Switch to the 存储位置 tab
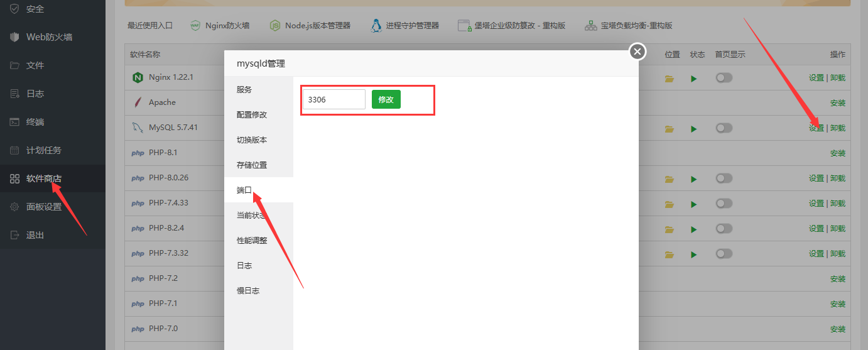Viewport: 868px width, 350px height. 259,165
